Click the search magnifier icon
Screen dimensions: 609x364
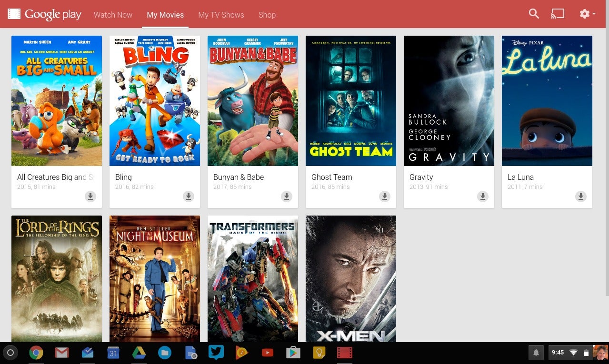pyautogui.click(x=534, y=14)
